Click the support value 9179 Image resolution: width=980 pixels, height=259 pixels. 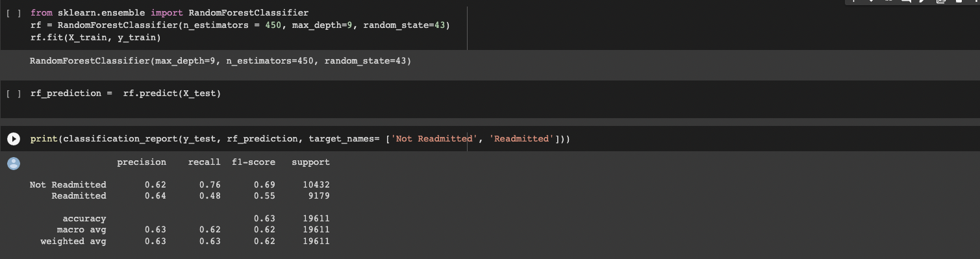coord(319,196)
